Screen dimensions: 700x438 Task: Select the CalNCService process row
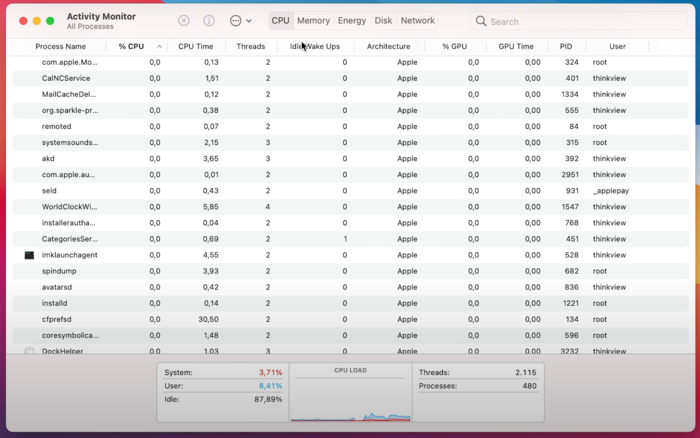pyautogui.click(x=350, y=78)
